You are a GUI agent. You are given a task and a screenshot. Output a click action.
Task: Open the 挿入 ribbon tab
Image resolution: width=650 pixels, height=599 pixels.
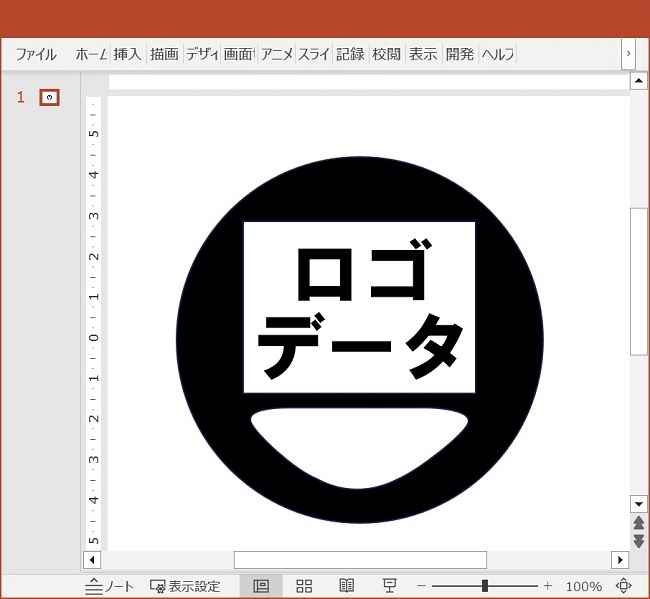point(127,54)
